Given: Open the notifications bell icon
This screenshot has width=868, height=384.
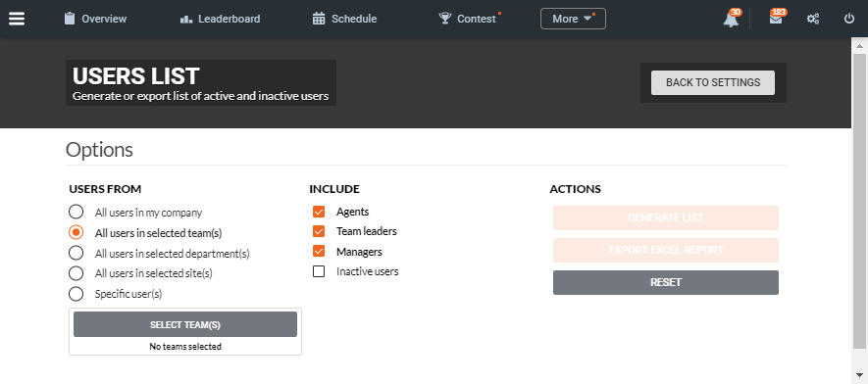Looking at the screenshot, I should pyautogui.click(x=732, y=19).
